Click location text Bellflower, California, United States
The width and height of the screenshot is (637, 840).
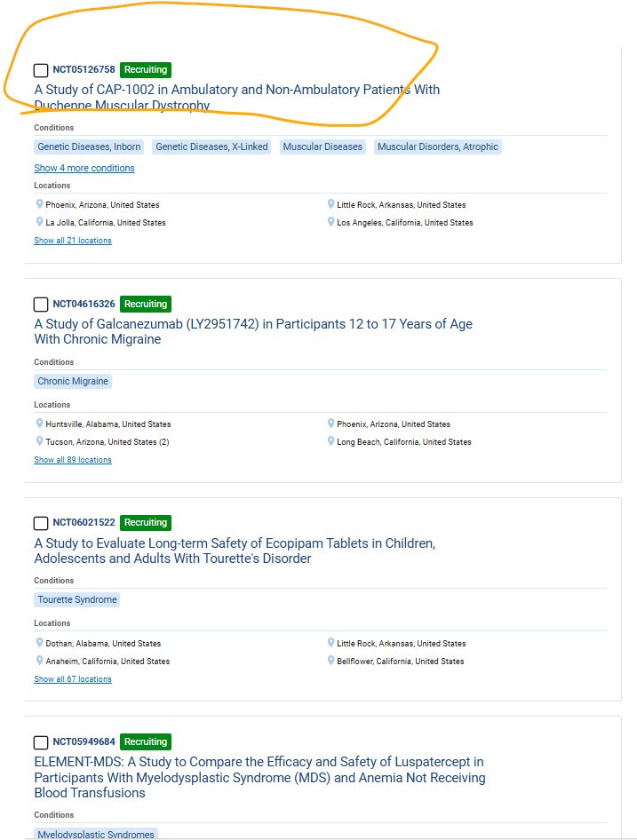(x=401, y=661)
